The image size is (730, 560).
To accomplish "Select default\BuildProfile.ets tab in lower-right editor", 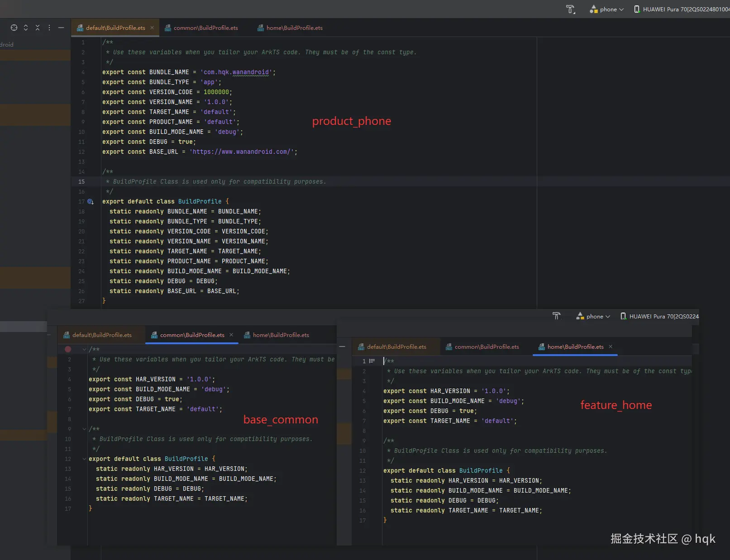I will (x=396, y=347).
